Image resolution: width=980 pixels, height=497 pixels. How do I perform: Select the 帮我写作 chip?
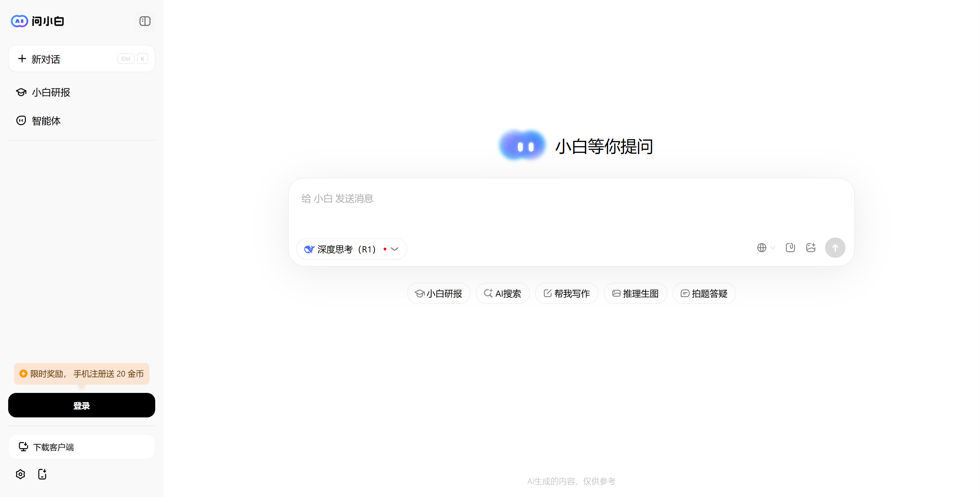point(566,294)
